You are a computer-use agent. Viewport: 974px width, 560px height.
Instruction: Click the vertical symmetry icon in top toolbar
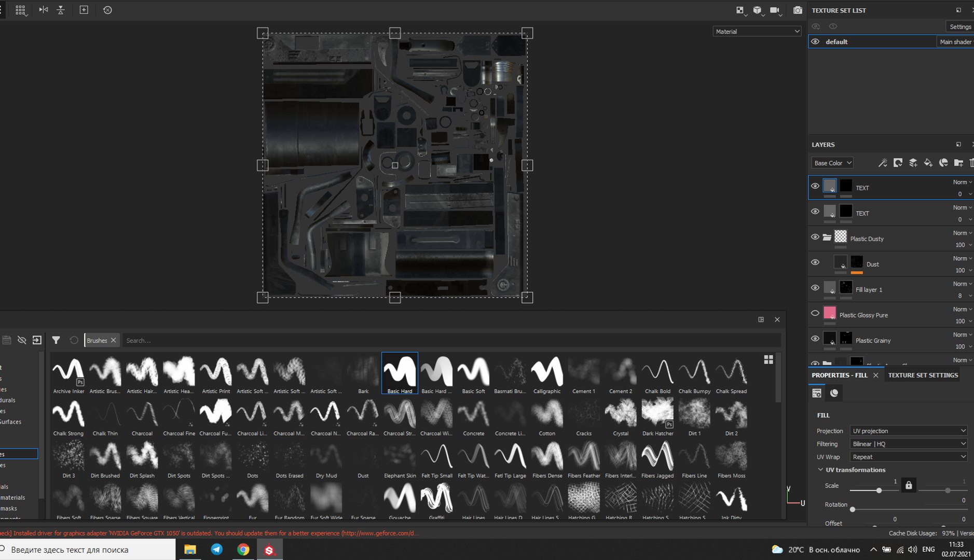tap(61, 10)
